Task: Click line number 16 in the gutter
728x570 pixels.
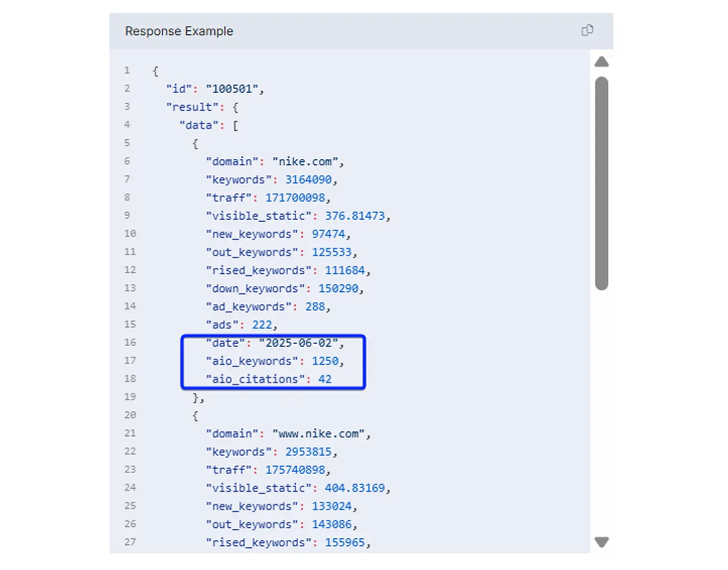Action: tap(130, 343)
